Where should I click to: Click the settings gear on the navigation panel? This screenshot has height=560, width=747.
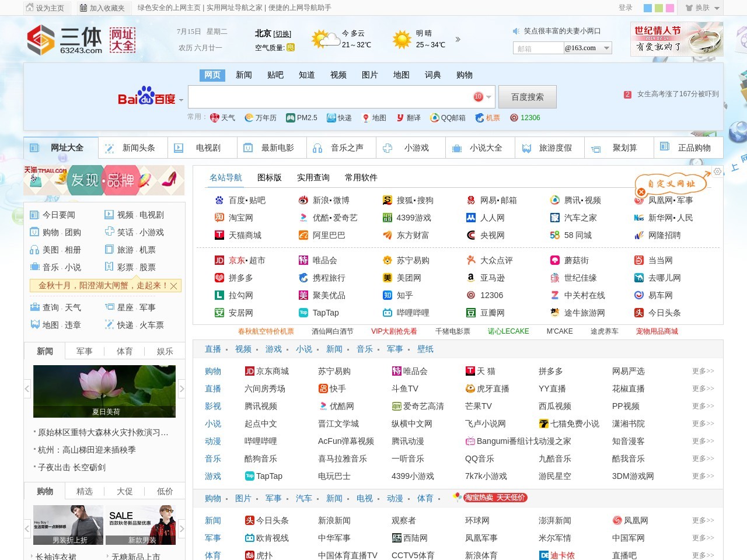717,171
